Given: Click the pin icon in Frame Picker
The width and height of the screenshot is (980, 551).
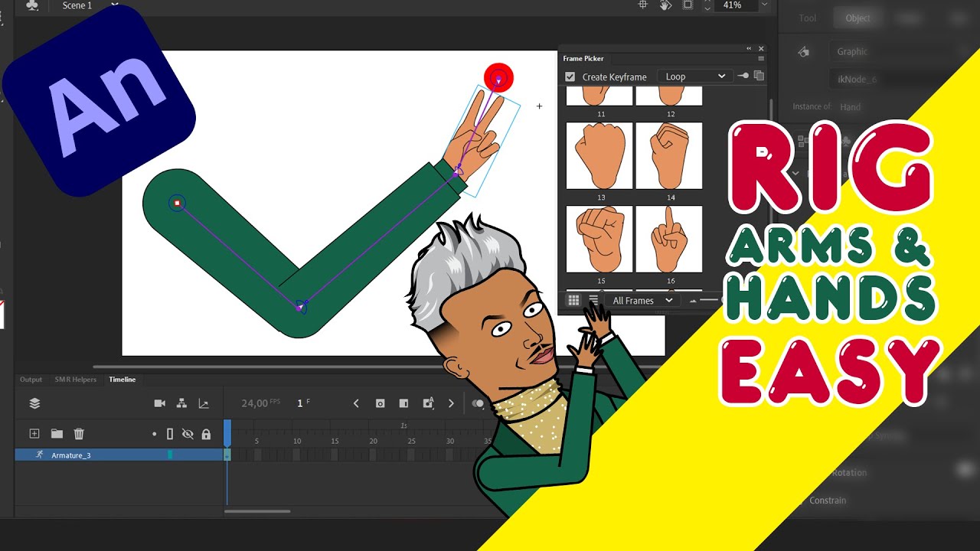Looking at the screenshot, I should coord(743,76).
